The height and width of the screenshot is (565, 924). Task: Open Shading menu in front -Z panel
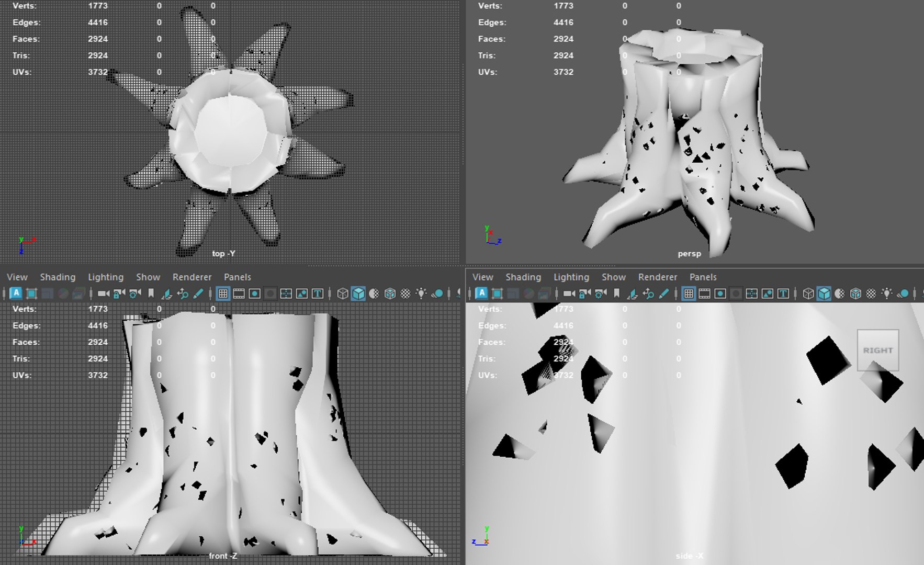tap(58, 277)
